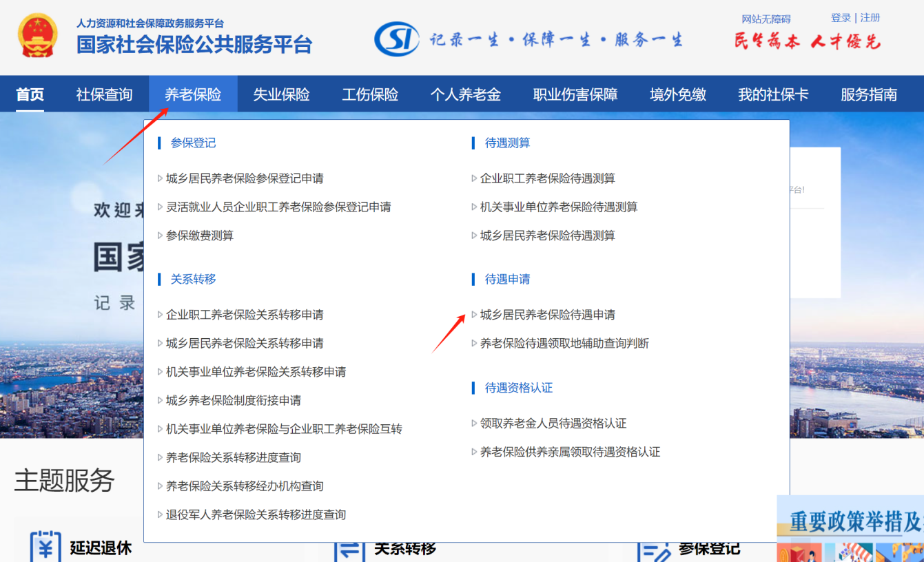
Task: Open 领取养老金人员待遇资格认证
Action: pyautogui.click(x=550, y=423)
